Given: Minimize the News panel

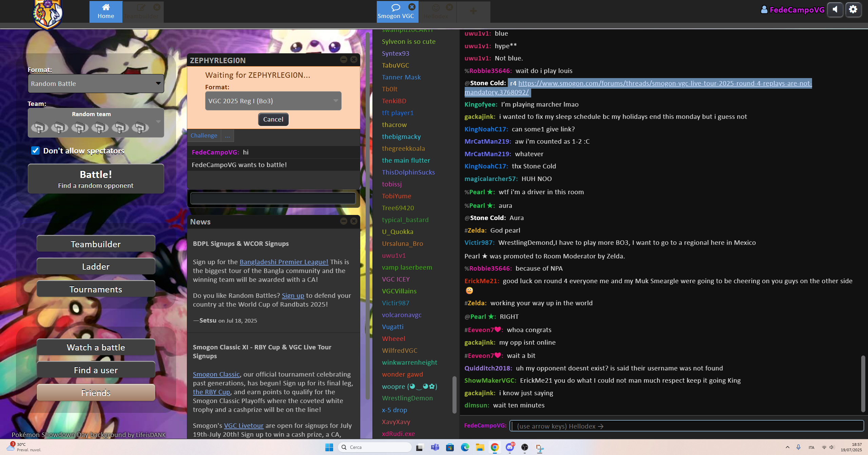Looking at the screenshot, I should 344,221.
